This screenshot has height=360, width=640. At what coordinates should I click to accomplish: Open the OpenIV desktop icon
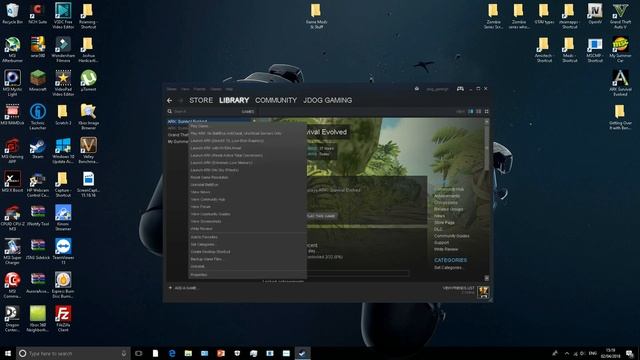click(x=595, y=14)
